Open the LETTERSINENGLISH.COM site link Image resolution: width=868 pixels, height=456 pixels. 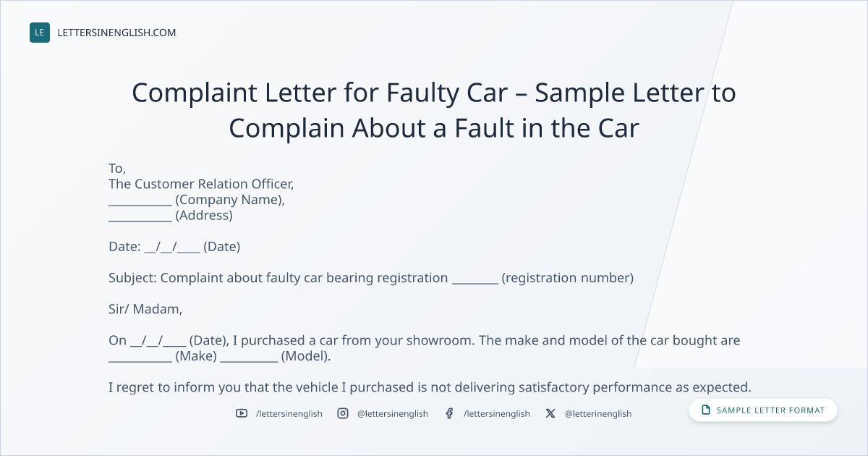coord(116,33)
